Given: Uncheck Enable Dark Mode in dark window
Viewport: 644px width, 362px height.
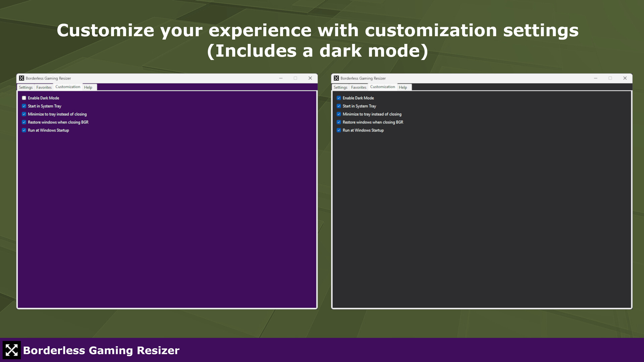Looking at the screenshot, I should (x=339, y=98).
